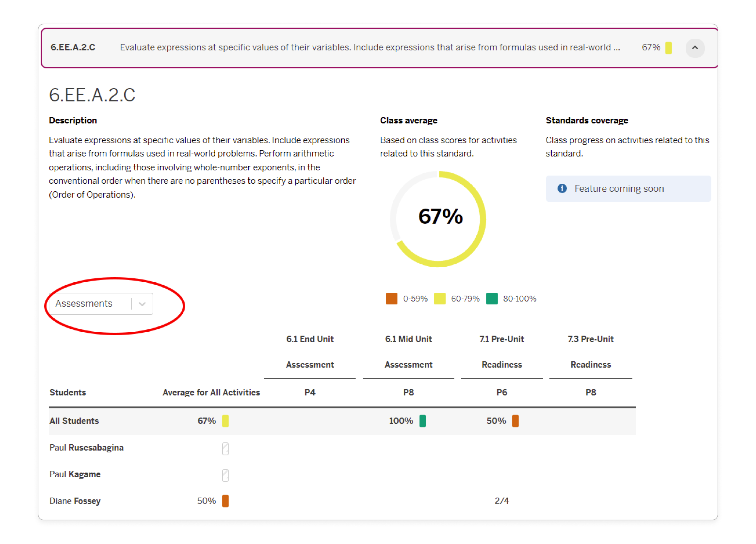This screenshot has width=756, height=544.
Task: Click the All Students row label
Action: [x=74, y=421]
